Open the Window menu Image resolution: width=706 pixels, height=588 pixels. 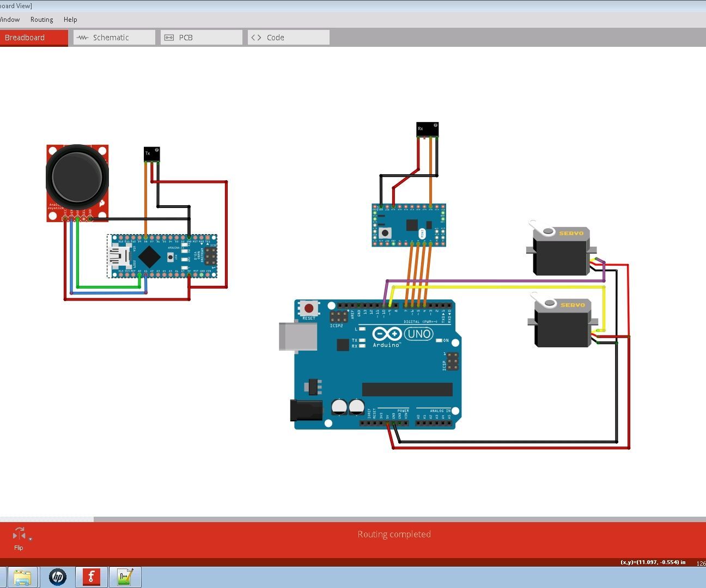pos(10,19)
